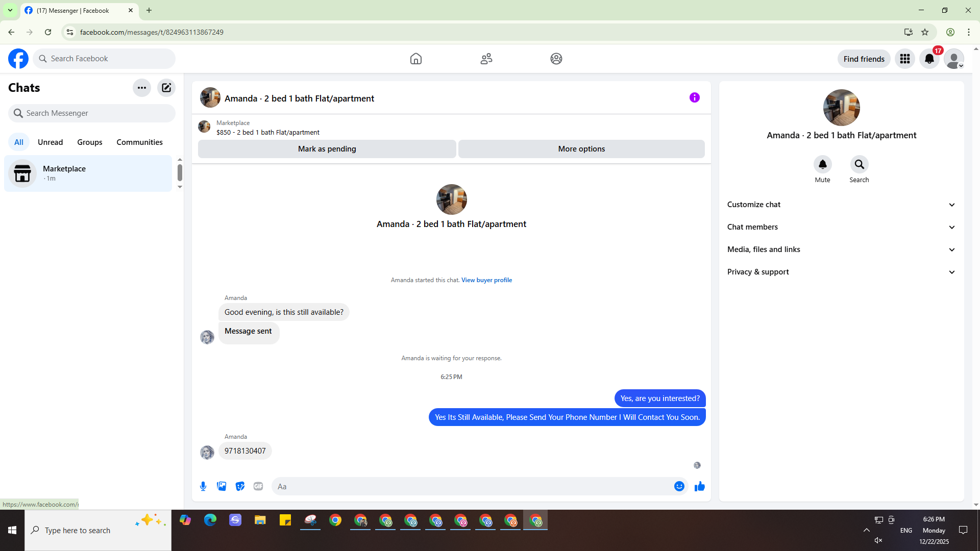This screenshot has height=551, width=980.
Task: Open the View buyer profile link
Action: [486, 280]
